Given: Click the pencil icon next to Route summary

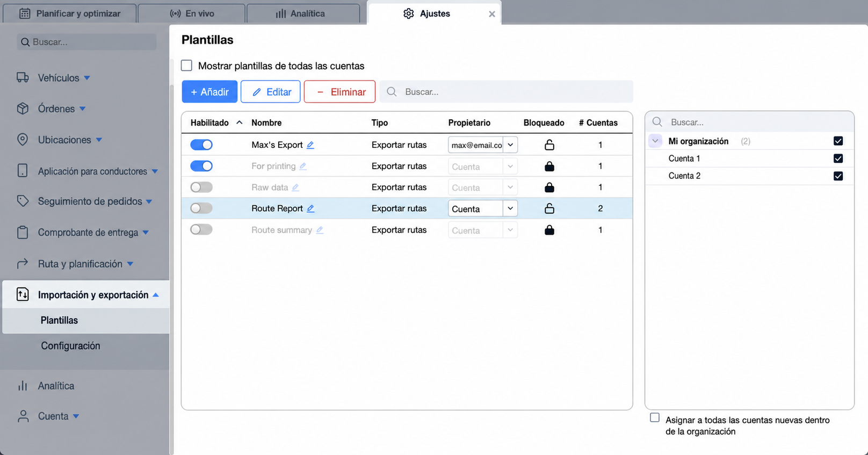Looking at the screenshot, I should (320, 230).
